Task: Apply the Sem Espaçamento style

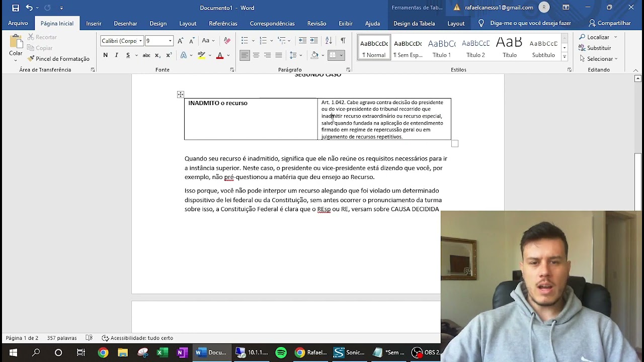Action: coord(408,48)
